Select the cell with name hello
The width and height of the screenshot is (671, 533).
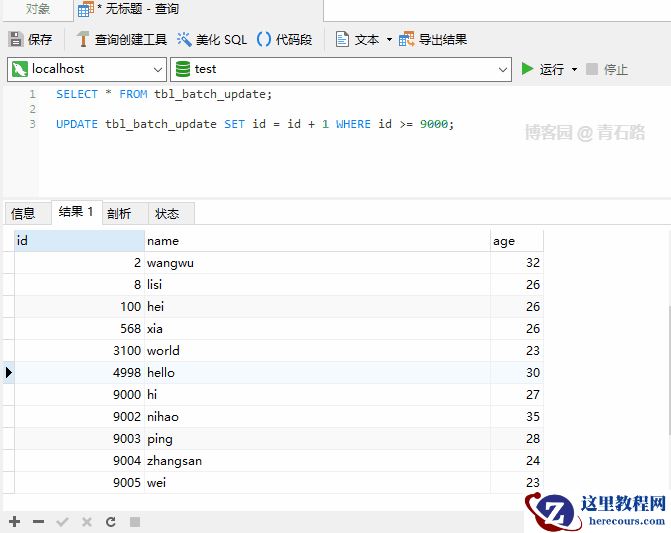coord(318,373)
